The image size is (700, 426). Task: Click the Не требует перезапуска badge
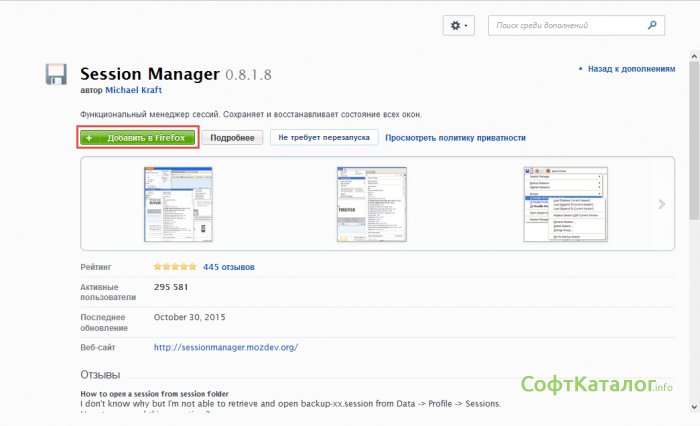click(x=324, y=138)
